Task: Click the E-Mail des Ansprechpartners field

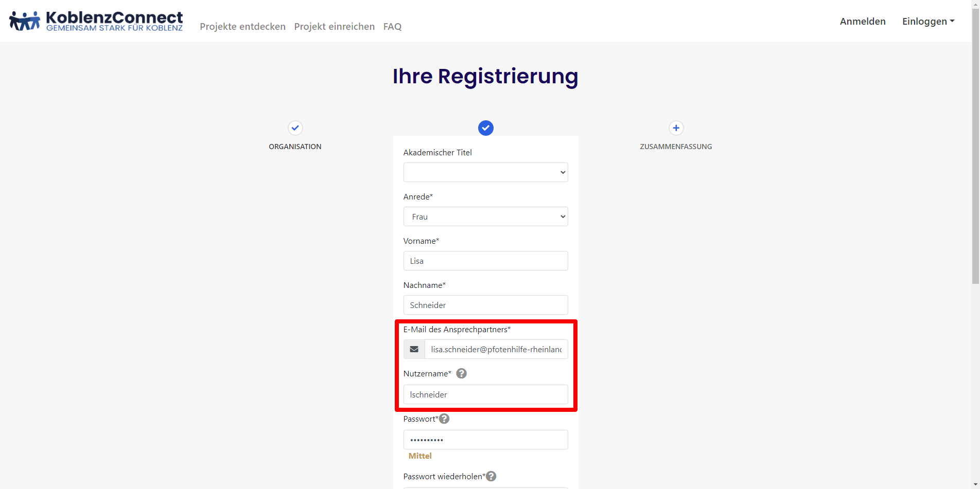Action: point(496,349)
